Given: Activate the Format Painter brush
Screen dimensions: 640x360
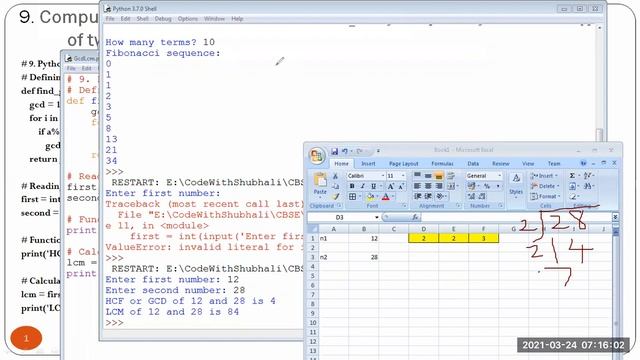Looking at the screenshot, I should pyautogui.click(x=335, y=196).
